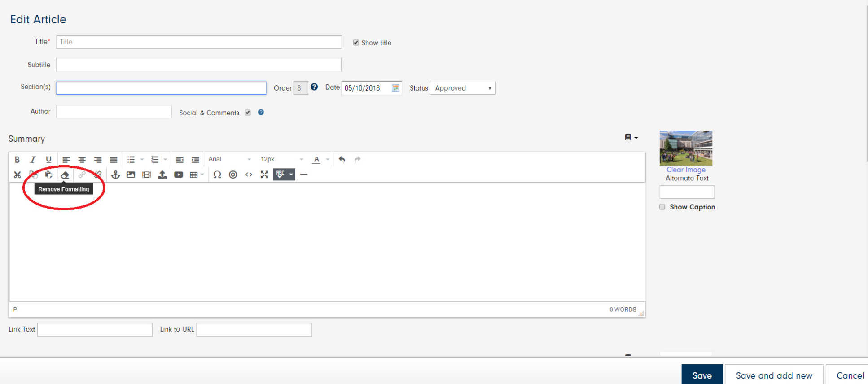Viewport: 868px width, 384px height.
Task: Insert an anchor using the anchor icon
Action: tap(115, 175)
